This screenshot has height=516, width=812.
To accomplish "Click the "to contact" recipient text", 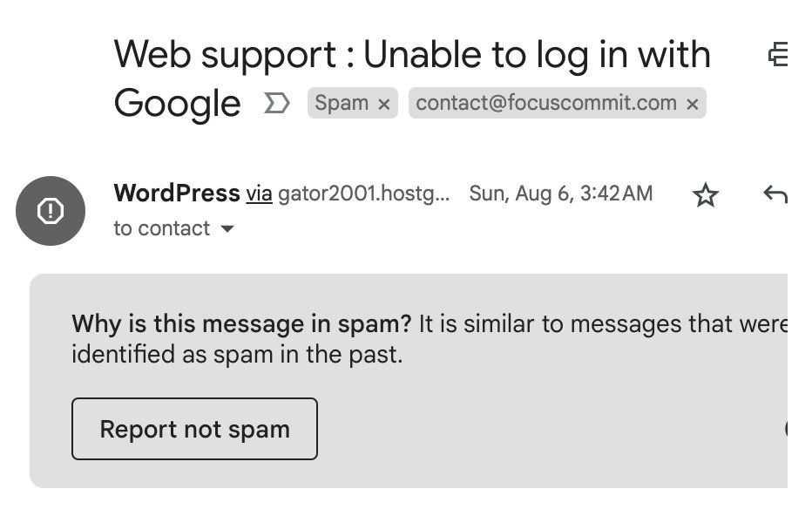I will click(161, 228).
